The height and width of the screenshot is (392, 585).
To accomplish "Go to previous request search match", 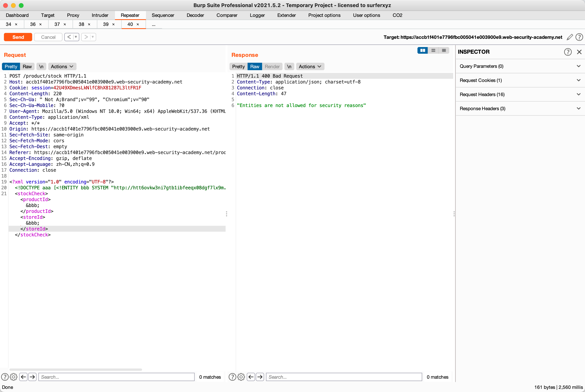I will pyautogui.click(x=24, y=377).
